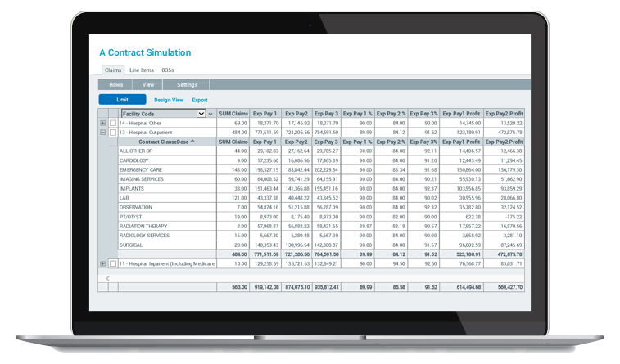Expand the 11 - Hospital Inpatient row
The image size is (620, 364).
(103, 263)
